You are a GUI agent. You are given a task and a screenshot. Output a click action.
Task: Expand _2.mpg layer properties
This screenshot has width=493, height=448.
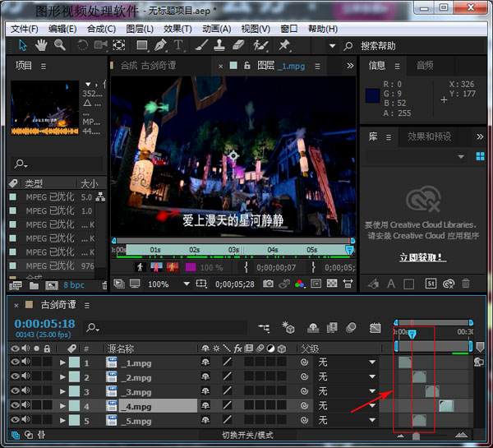(62, 377)
